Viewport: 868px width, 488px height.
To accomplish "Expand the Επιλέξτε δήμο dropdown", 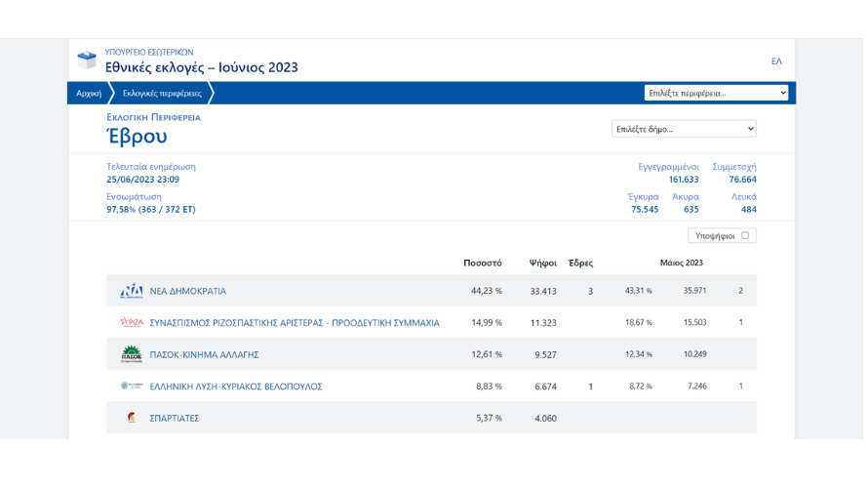I will tap(684, 129).
